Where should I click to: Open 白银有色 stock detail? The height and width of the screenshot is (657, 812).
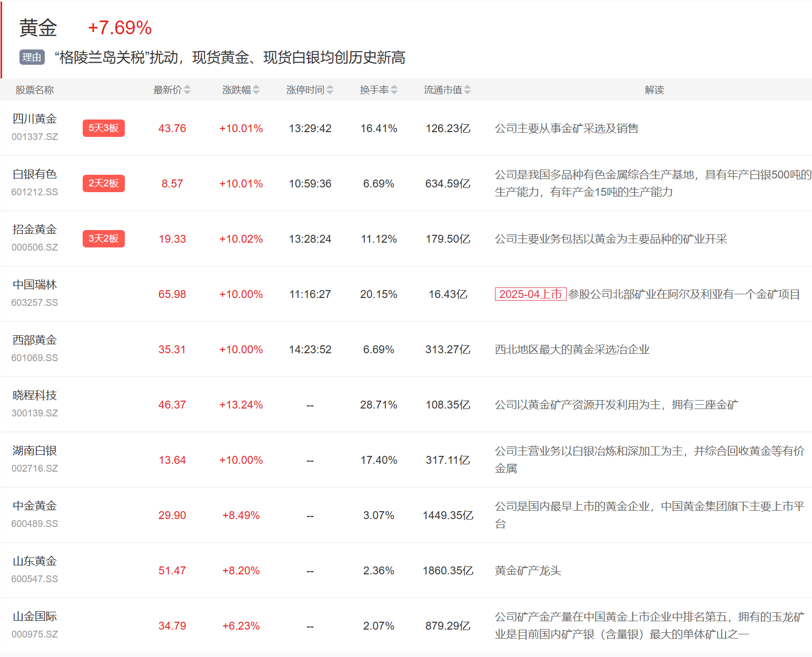[35, 174]
